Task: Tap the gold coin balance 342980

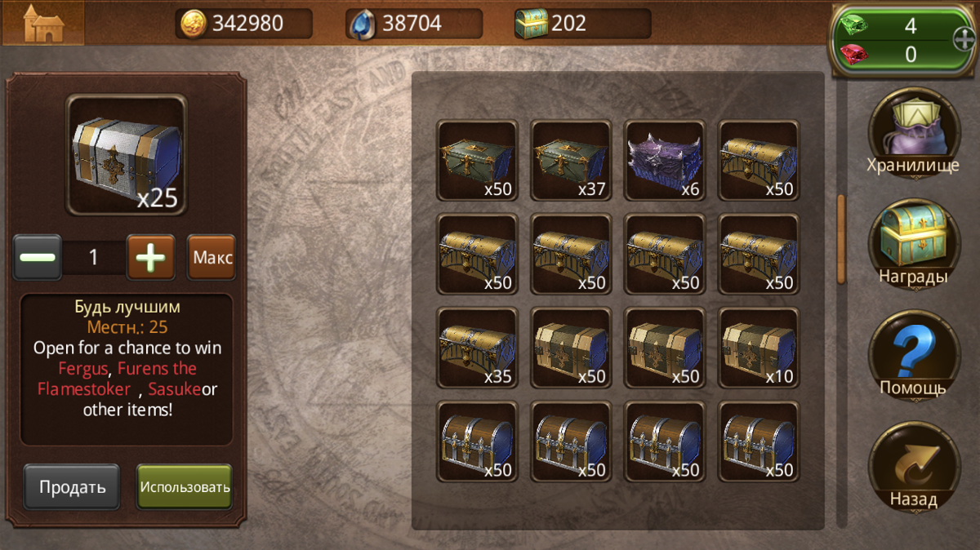Action: (243, 24)
